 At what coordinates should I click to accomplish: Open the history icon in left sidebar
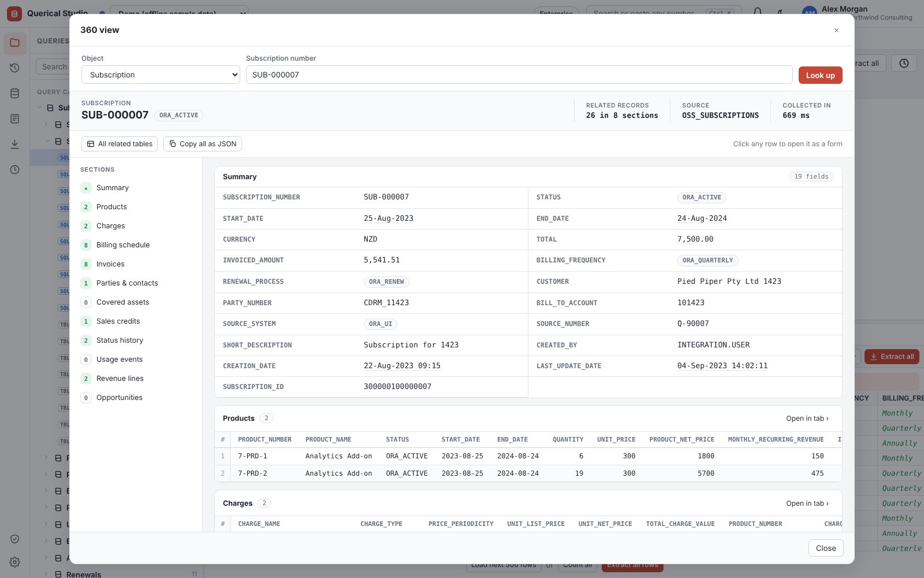pyautogui.click(x=15, y=68)
